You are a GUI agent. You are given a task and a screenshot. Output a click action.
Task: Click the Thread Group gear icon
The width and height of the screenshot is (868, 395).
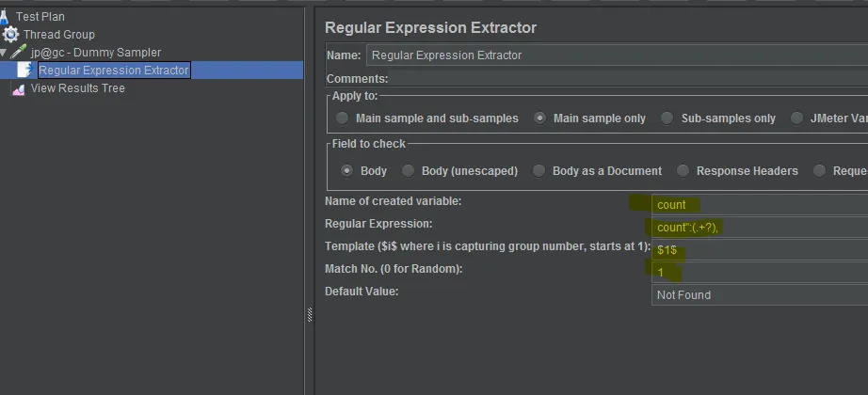click(10, 35)
